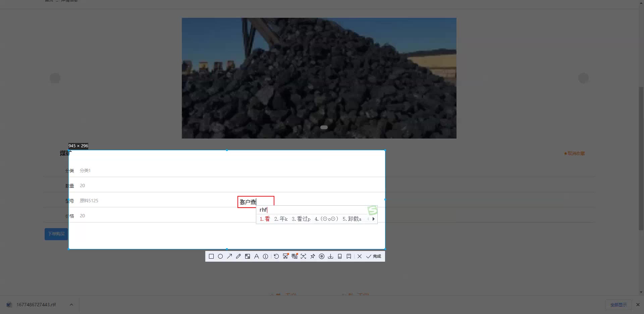This screenshot has height=314, width=644.
Task: Pin the screenshot to screen
Action: tap(313, 256)
